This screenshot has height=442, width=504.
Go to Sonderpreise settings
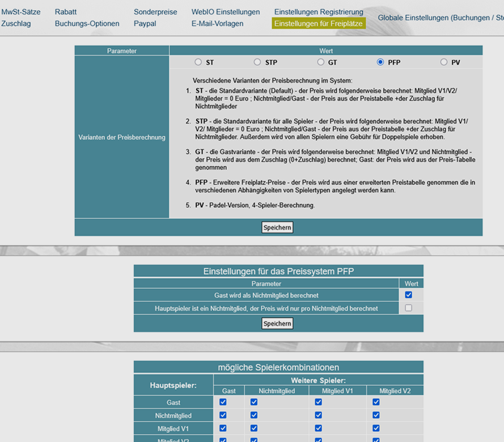(155, 12)
